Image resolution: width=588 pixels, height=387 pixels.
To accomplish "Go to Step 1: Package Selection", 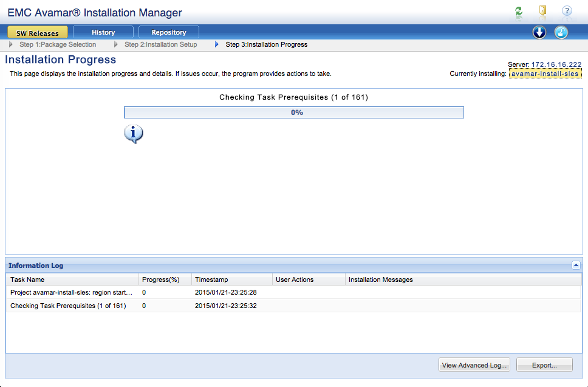I will coord(58,44).
